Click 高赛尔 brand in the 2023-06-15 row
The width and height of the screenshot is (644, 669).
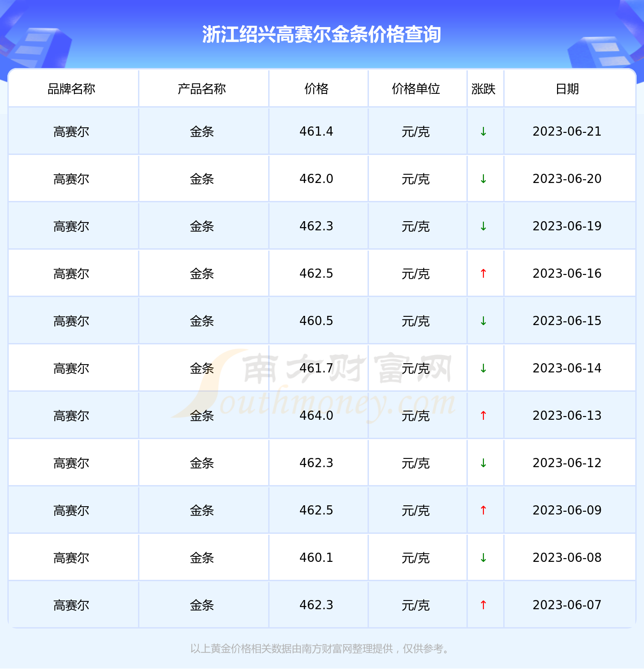(71, 321)
